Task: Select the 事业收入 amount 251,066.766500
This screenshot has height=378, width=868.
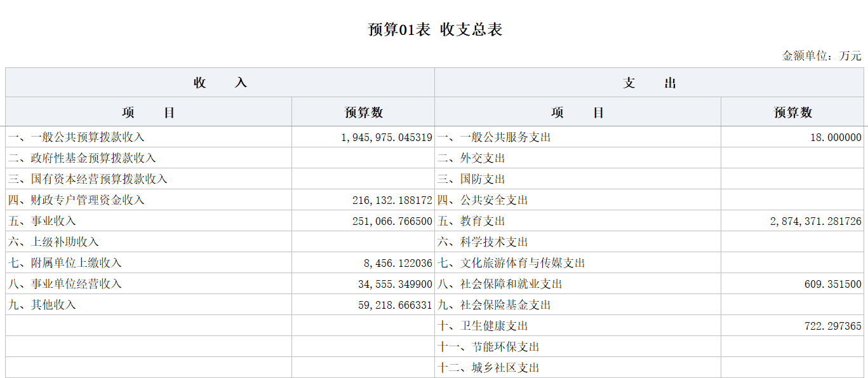Action: pyautogui.click(x=392, y=221)
